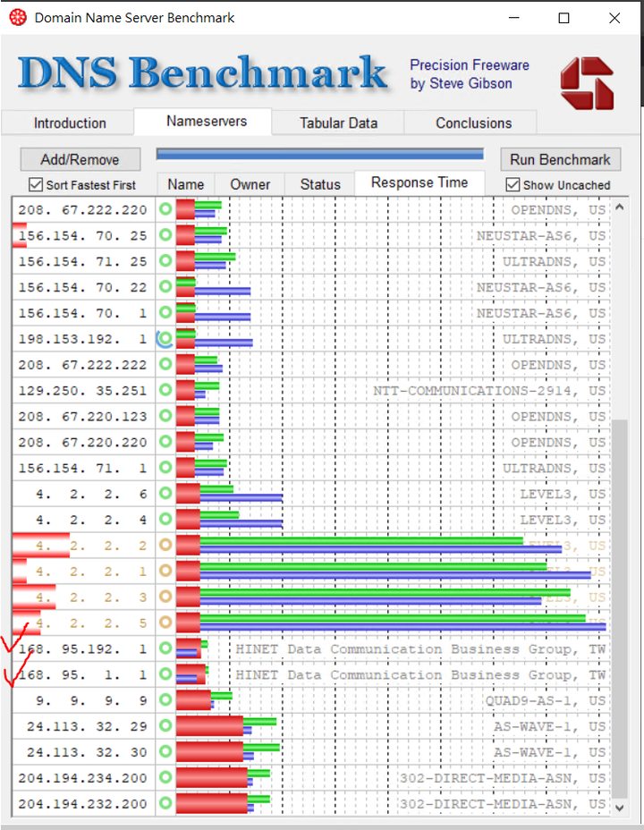The width and height of the screenshot is (644, 830).
Task: Select nameserver address 208.67.222.220
Action: pos(82,209)
